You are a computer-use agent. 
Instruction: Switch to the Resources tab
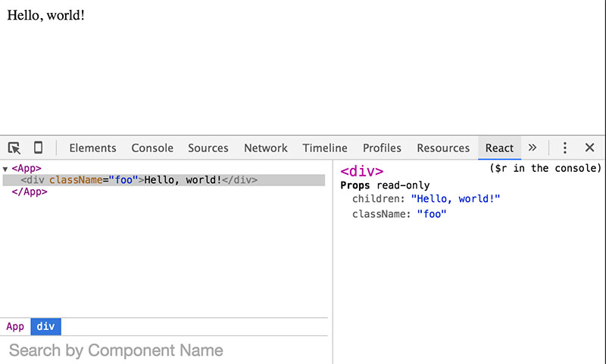443,148
